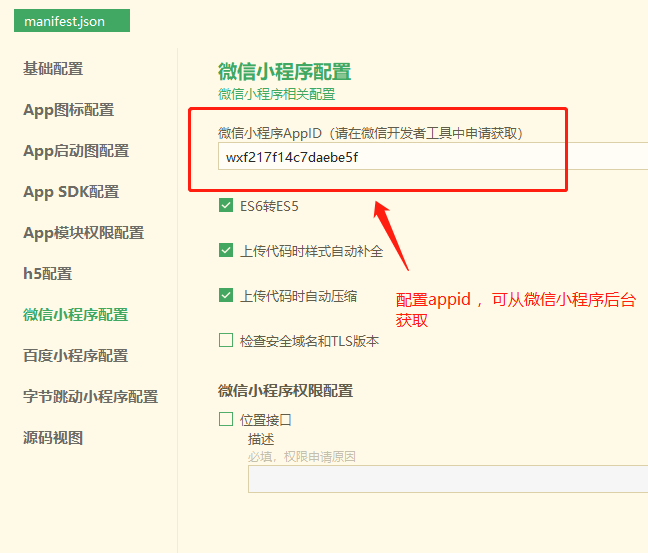The height and width of the screenshot is (553, 648).
Task: Uncheck the ES6转ES5 checkbox
Action: coord(226,205)
